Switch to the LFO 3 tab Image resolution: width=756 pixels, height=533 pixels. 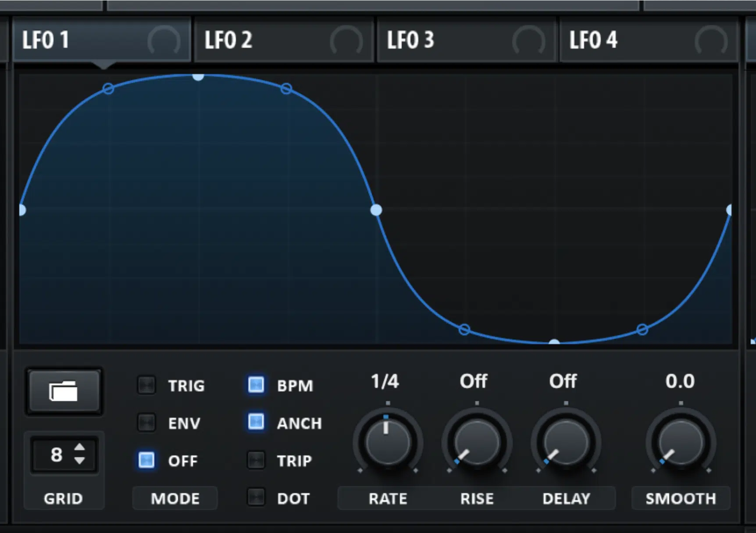click(467, 40)
